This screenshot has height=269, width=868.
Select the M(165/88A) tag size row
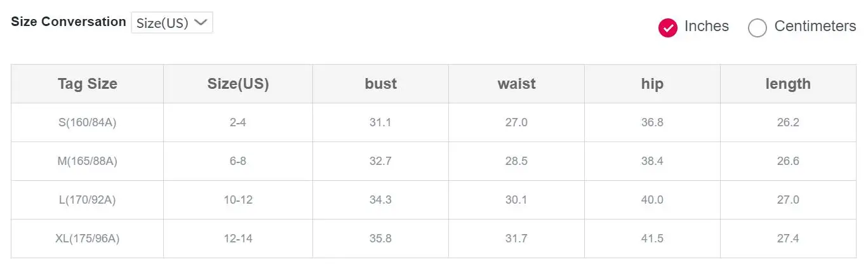point(434,161)
